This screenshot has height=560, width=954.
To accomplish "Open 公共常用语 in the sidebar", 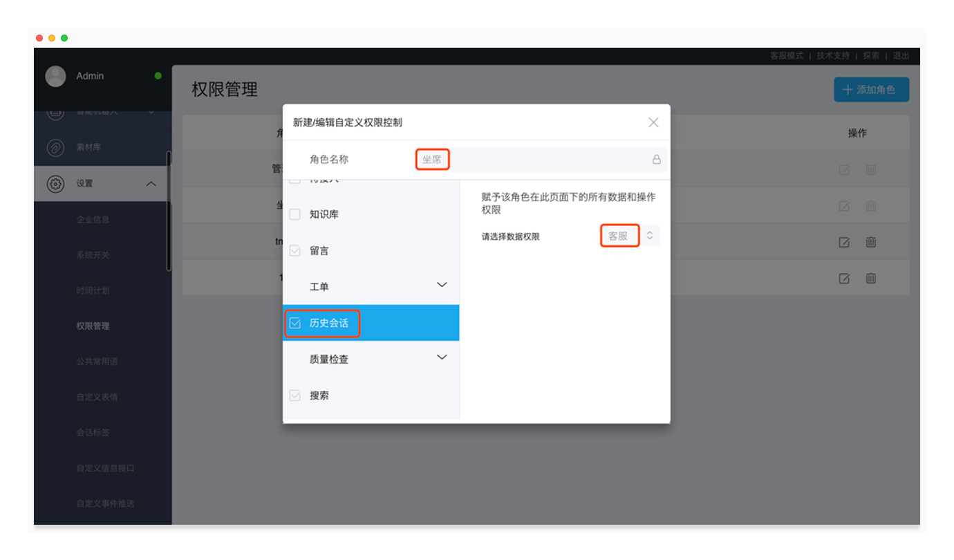I will point(97,362).
